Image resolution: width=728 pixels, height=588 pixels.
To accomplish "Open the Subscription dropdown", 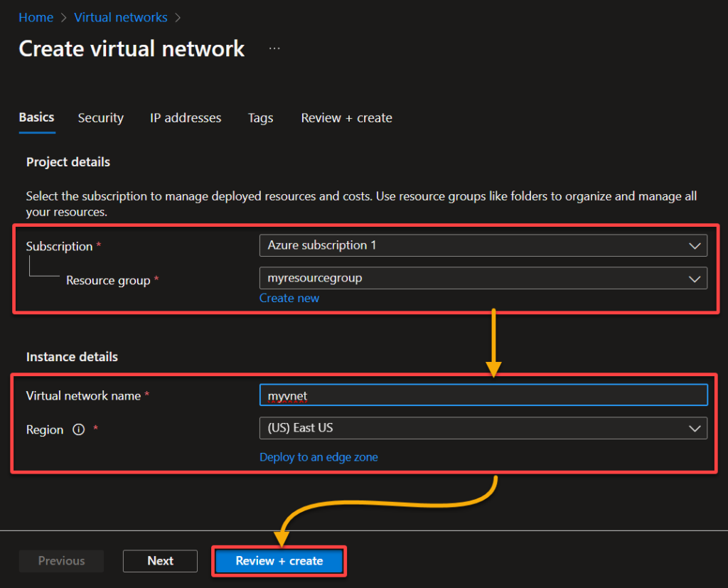I will pos(483,245).
